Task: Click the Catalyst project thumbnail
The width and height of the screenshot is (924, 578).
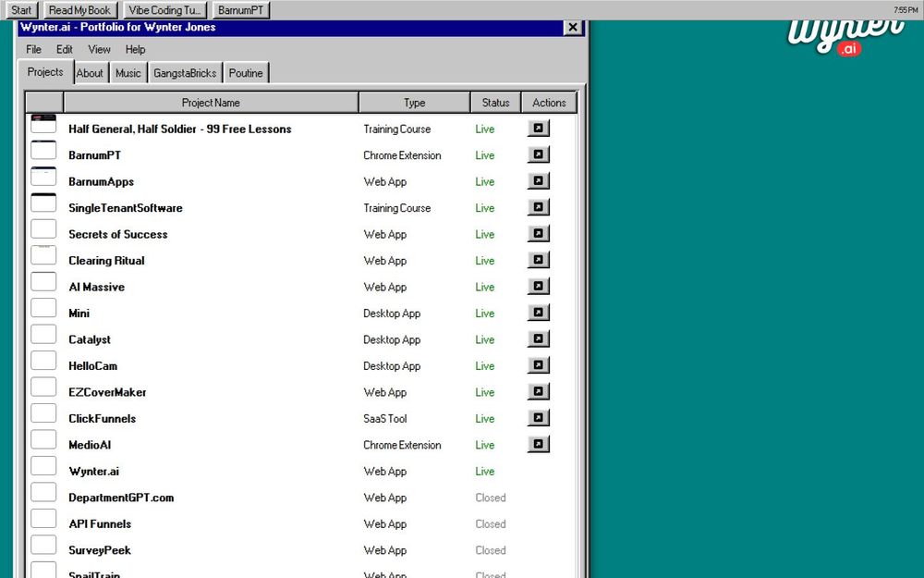Action: [43, 335]
